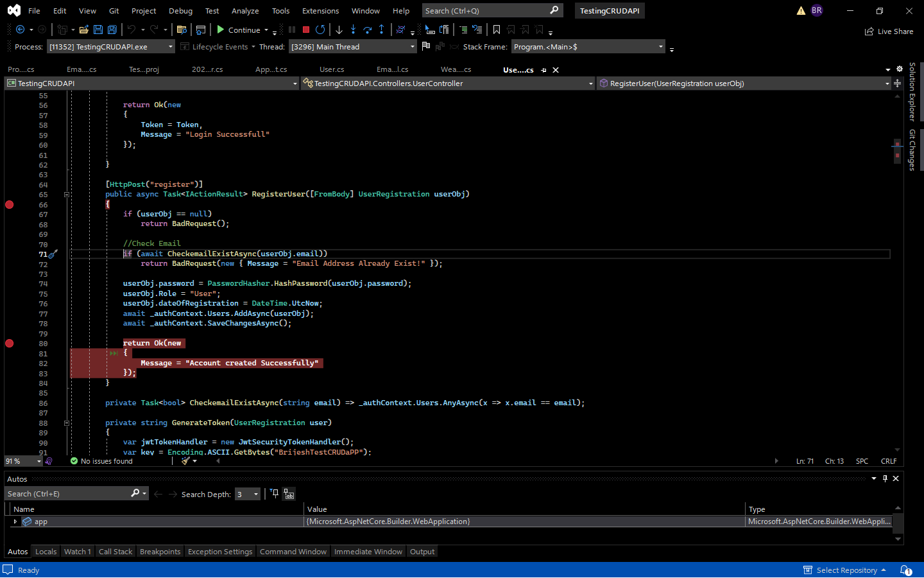The height and width of the screenshot is (578, 924).
Task: Step Into the next statement
Action: [353, 30]
